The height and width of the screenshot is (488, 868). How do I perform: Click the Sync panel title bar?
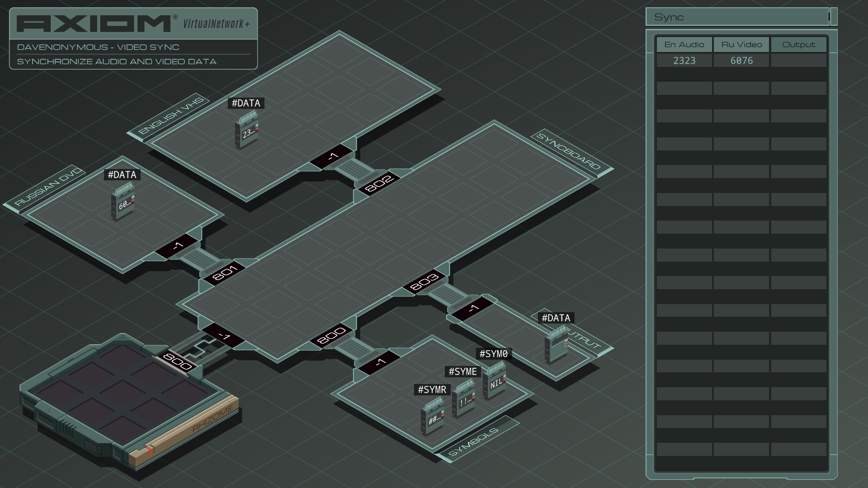tap(738, 17)
